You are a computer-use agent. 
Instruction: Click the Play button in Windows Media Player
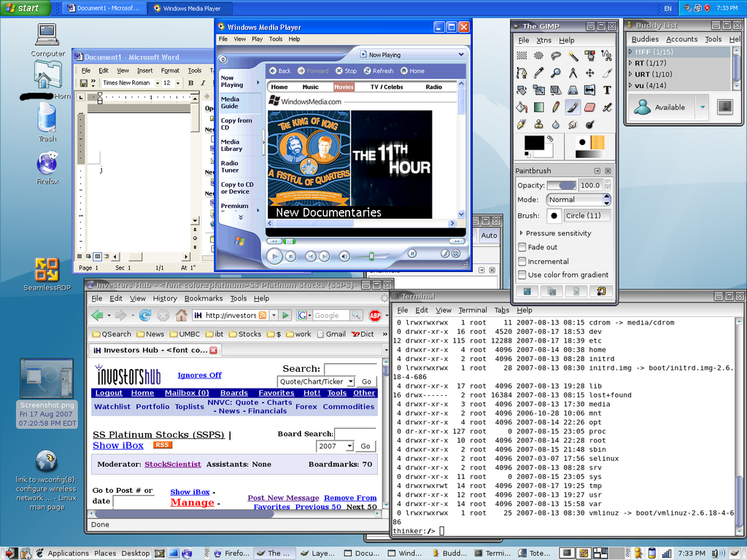274,256
